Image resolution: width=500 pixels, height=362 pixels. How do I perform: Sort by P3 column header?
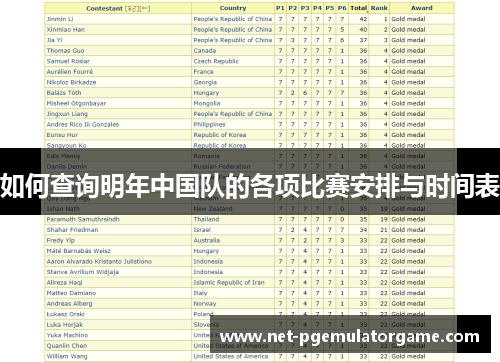tap(305, 8)
